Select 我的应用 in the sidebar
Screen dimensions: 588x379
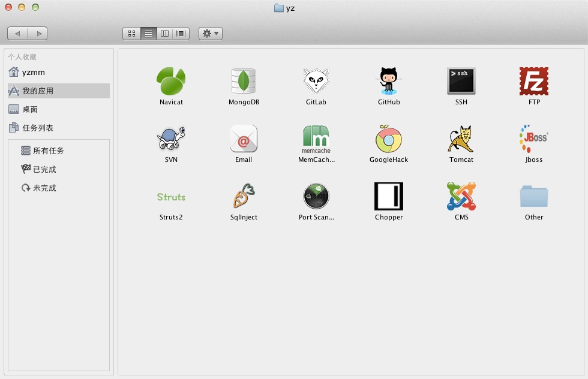59,91
